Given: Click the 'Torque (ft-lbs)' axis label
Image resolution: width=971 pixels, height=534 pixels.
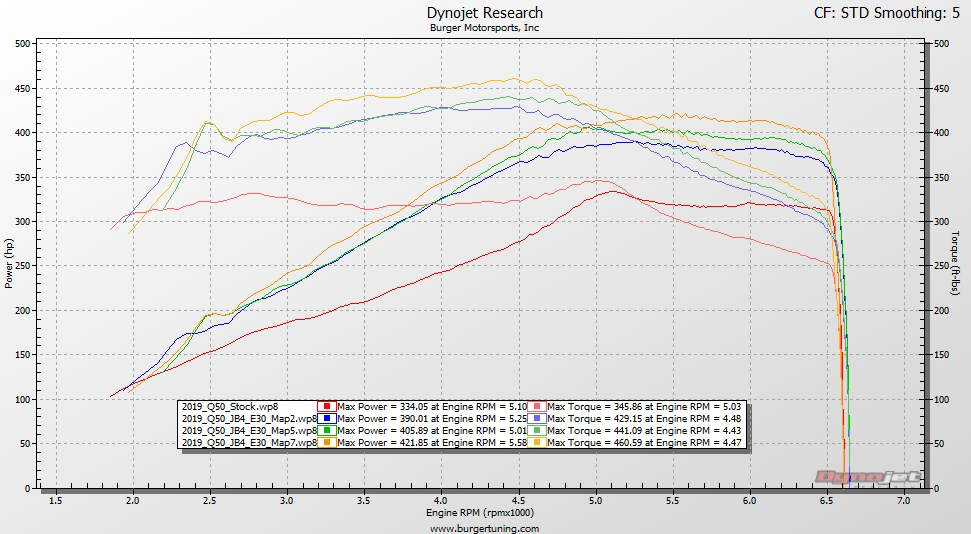Looking at the screenshot, I should pos(954,263).
